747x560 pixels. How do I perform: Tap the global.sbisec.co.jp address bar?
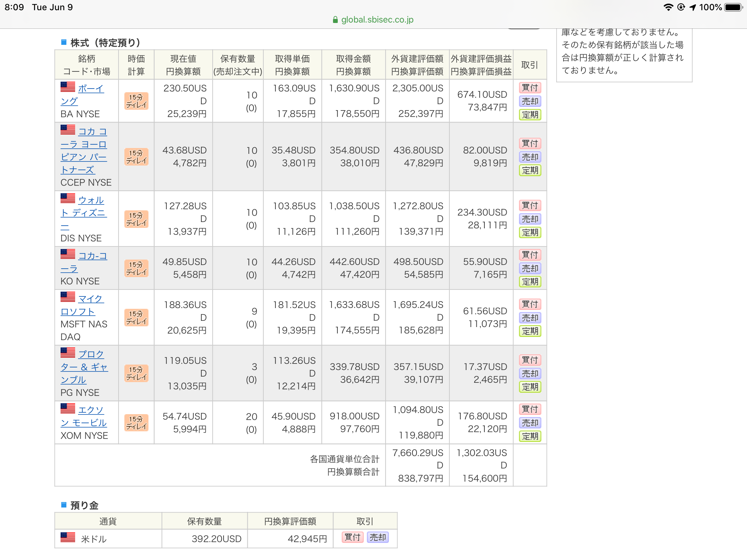373,20
